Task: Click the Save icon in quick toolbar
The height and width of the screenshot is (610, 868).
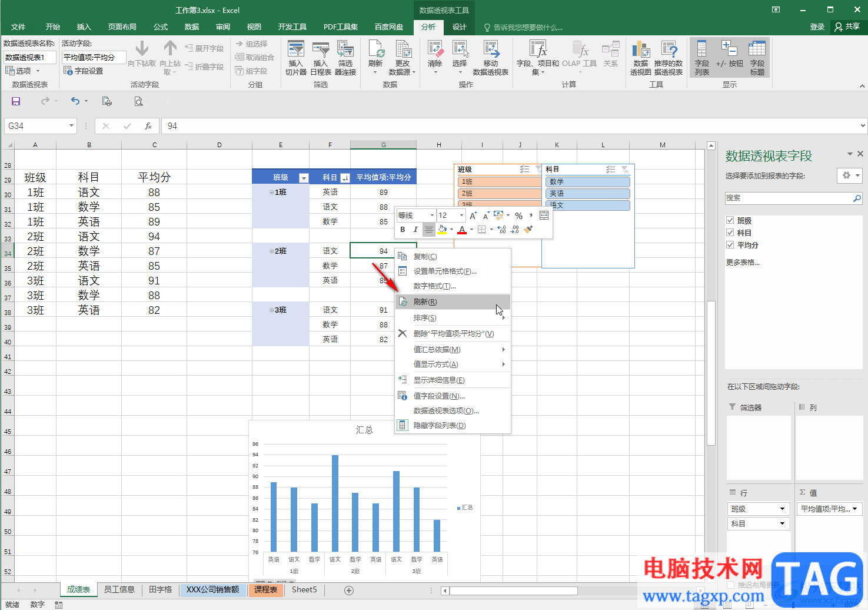Action: click(x=16, y=101)
